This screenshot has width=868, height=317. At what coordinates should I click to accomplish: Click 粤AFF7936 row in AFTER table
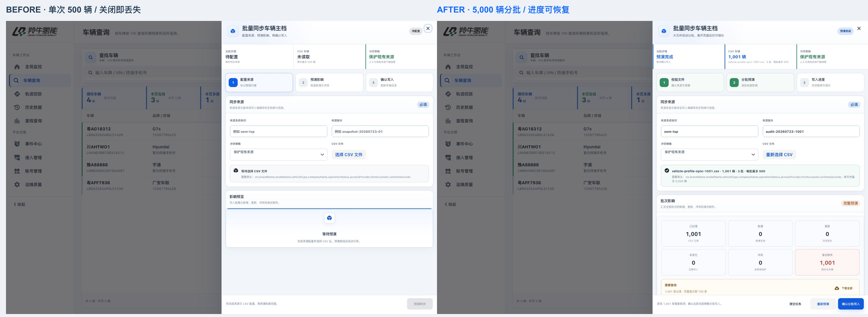tap(582, 185)
